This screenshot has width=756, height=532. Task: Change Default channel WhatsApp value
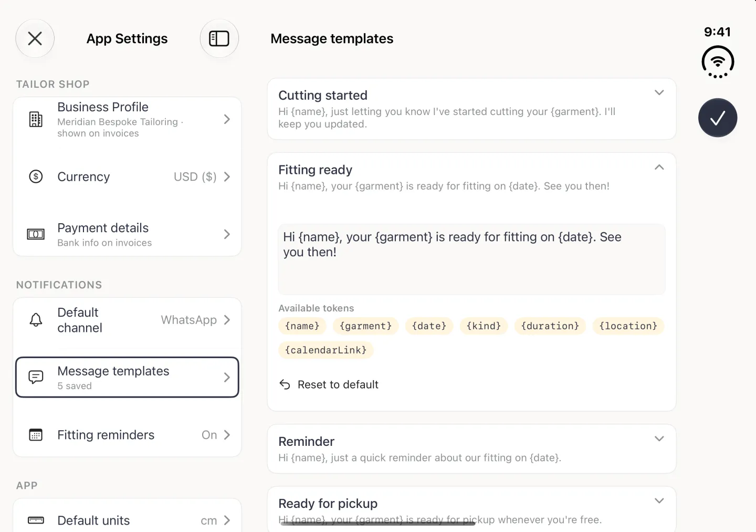tap(189, 320)
